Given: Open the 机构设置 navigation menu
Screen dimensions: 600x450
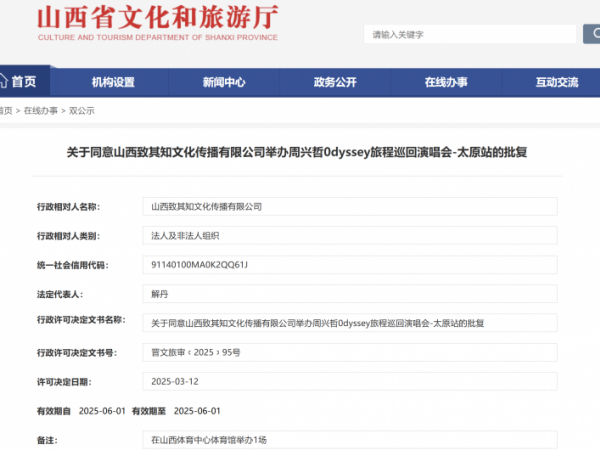Looking at the screenshot, I should [113, 82].
